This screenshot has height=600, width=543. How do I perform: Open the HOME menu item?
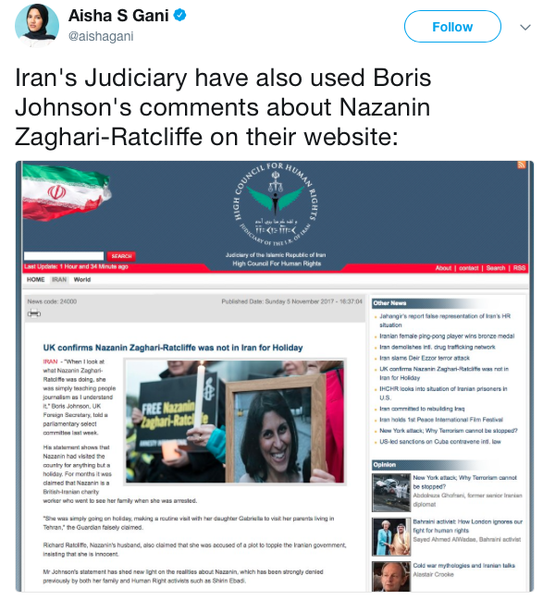tap(36, 279)
